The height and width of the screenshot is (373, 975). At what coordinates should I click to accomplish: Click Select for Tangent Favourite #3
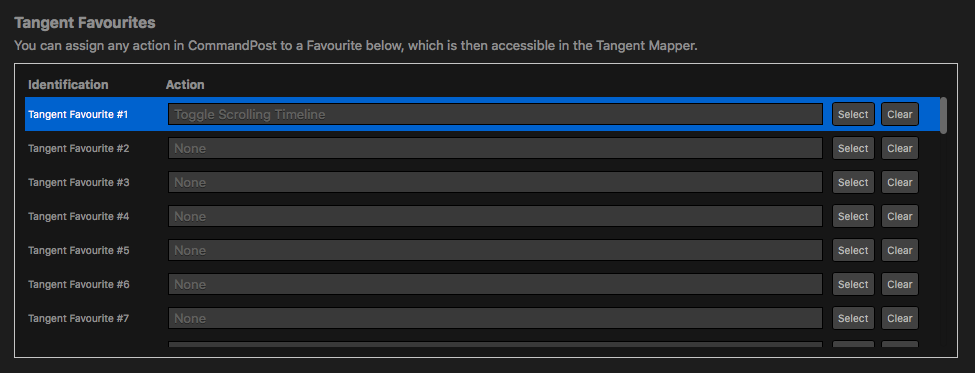pyautogui.click(x=853, y=182)
